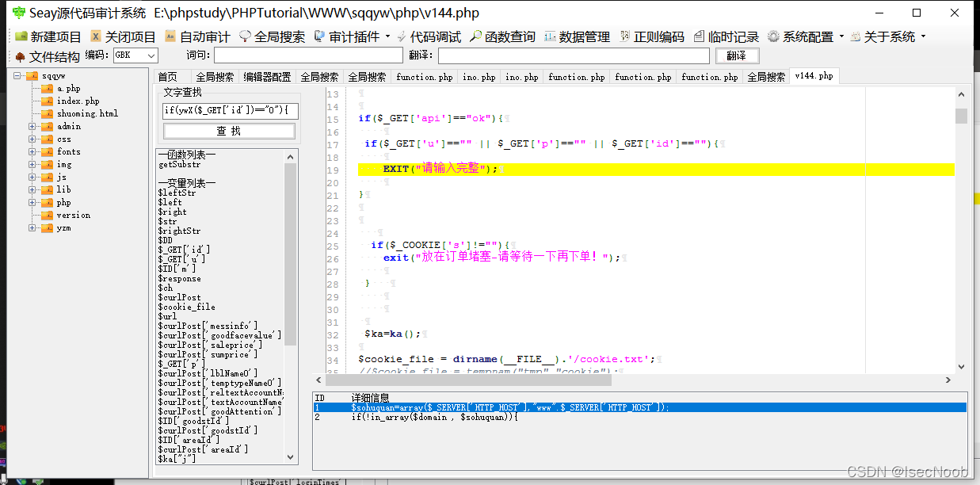Open the 系统配置 toolbar menu
The image size is (980, 485).
[x=805, y=37]
